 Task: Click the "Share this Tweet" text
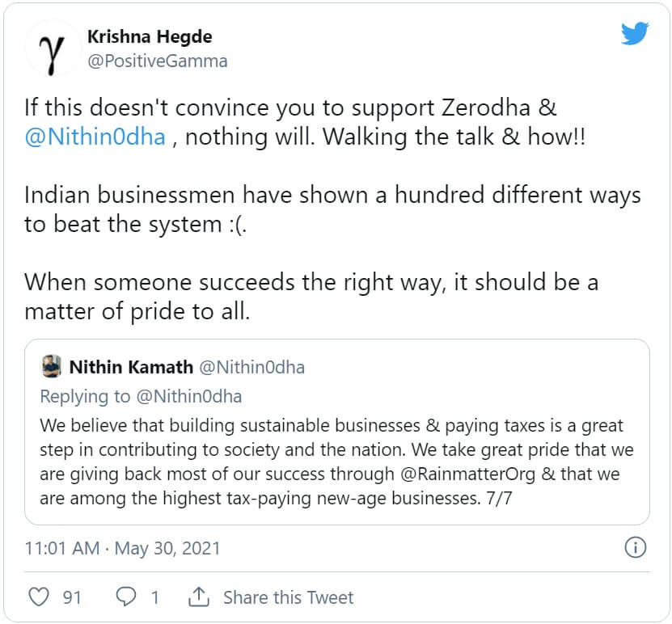coord(288,597)
